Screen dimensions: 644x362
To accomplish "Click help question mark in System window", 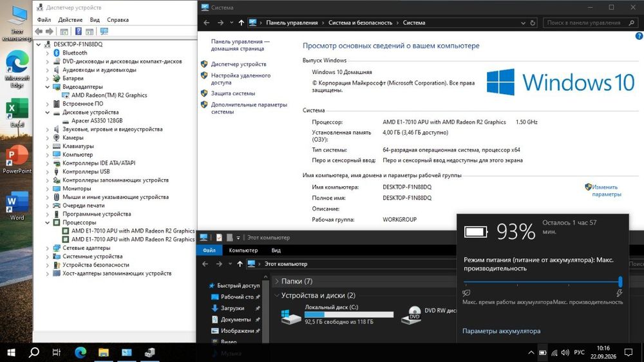I will click(x=639, y=36).
